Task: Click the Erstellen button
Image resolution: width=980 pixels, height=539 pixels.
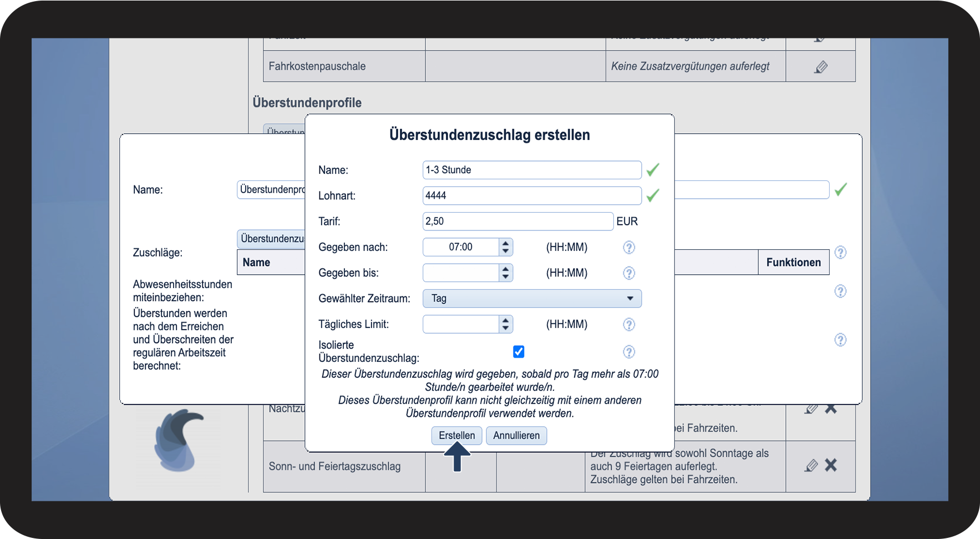Action: click(456, 436)
